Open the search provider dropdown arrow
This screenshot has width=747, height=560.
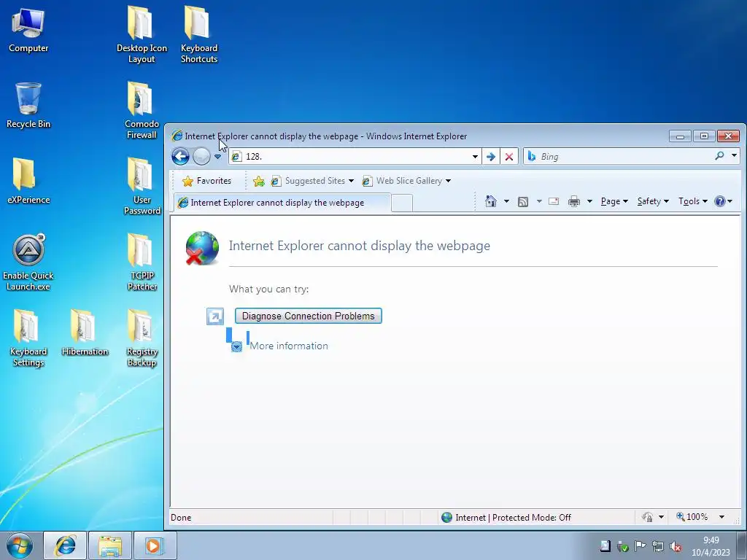[x=734, y=155]
